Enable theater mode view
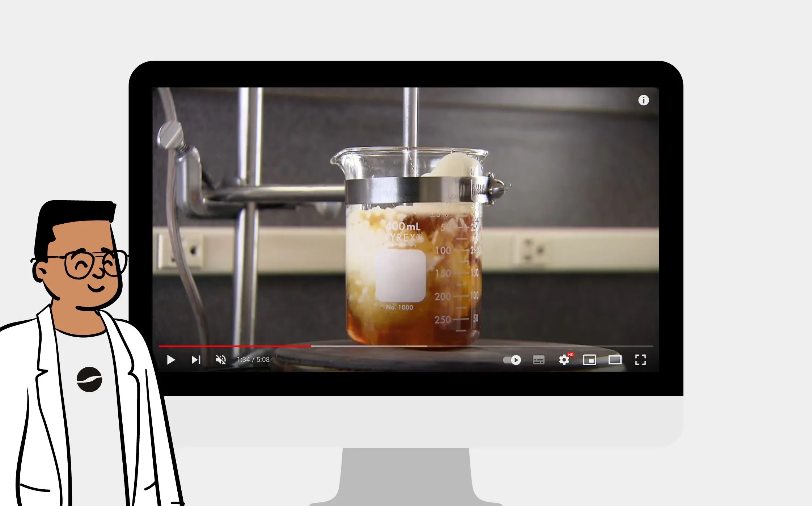The image size is (812, 506). (615, 360)
